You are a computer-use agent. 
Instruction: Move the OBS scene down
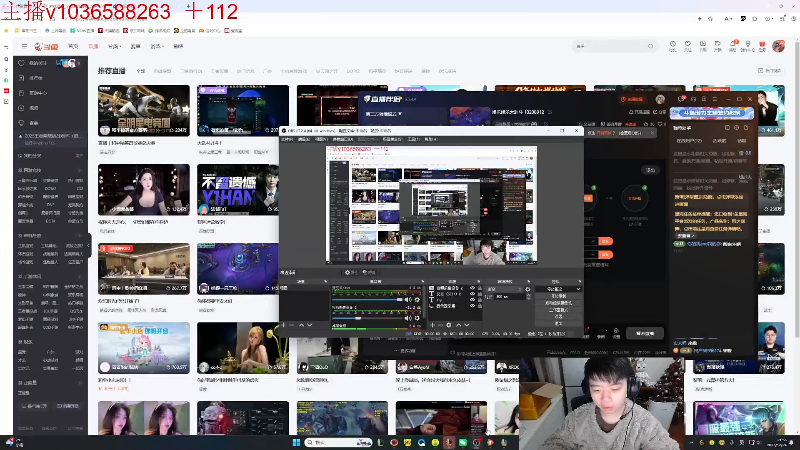pos(309,325)
